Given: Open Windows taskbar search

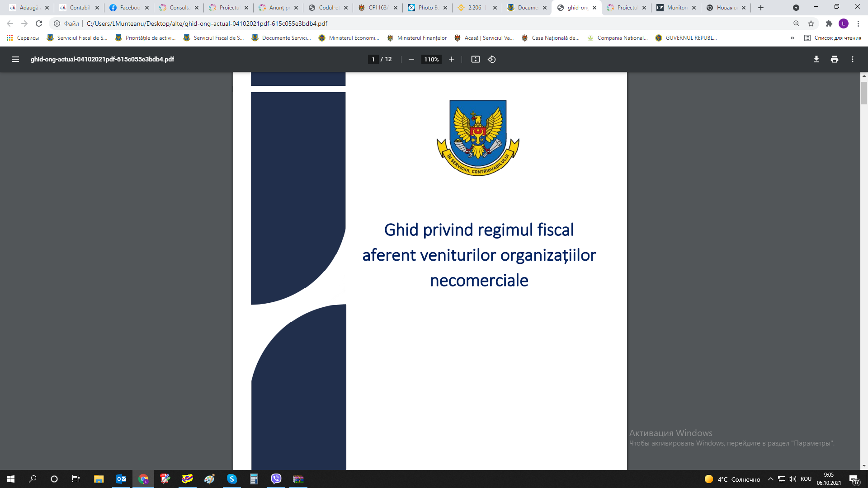Looking at the screenshot, I should [x=33, y=479].
